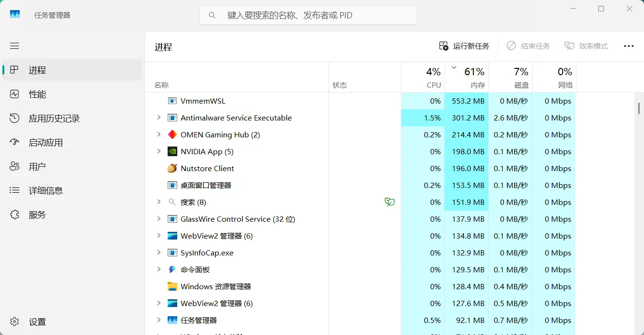This screenshot has height=335, width=644.
Task: Expand GlassWire Control Service row
Action: 159,219
